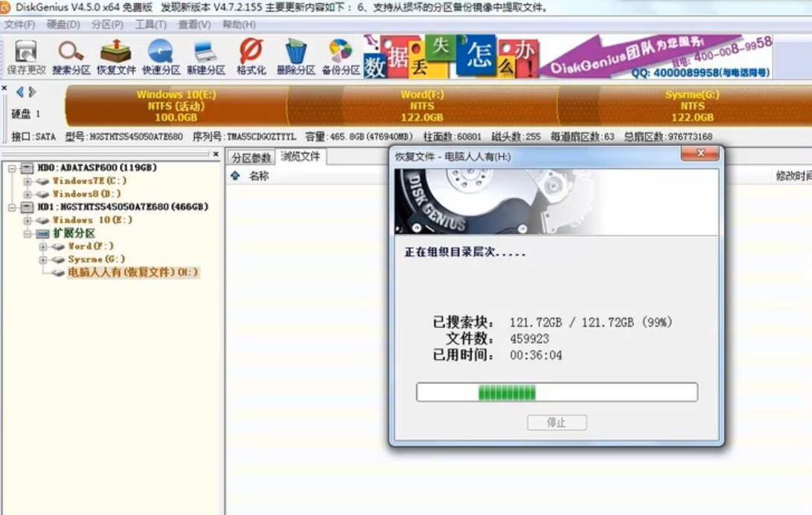Open the File (文件) menu
Viewport: 812px width, 515px height.
(19, 25)
